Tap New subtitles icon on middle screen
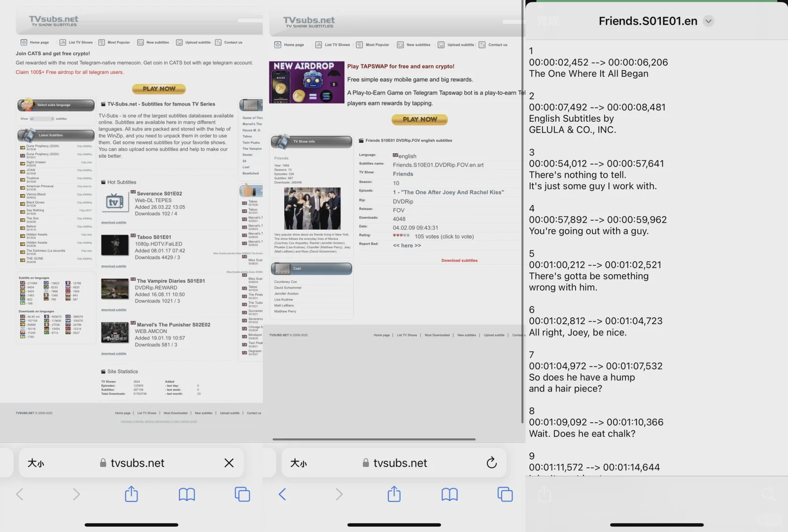This screenshot has height=532, width=788. 400,45
